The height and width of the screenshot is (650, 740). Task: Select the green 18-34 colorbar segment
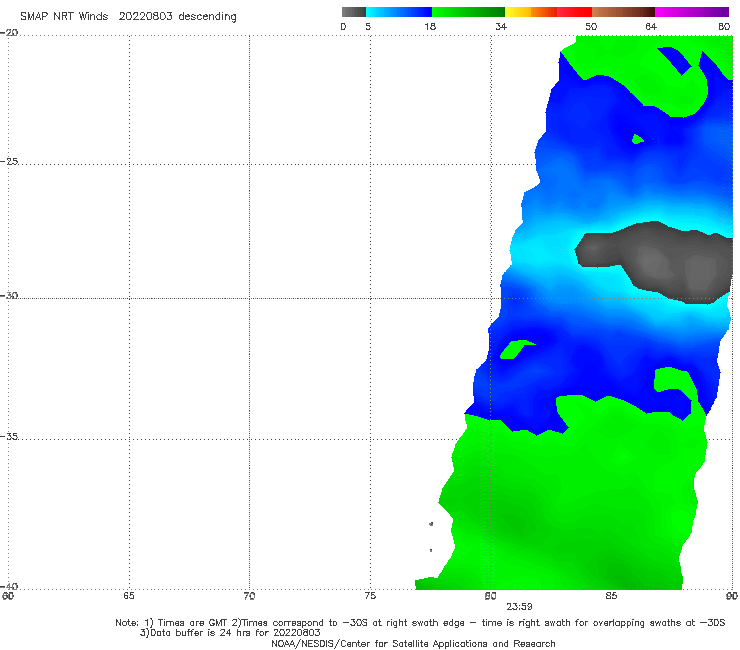468,12
